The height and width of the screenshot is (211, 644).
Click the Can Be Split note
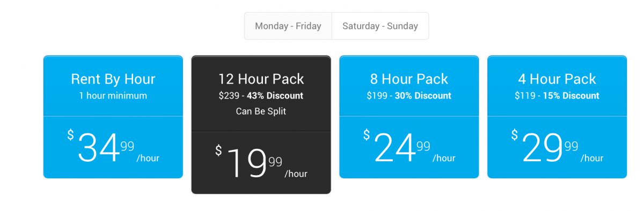261,111
